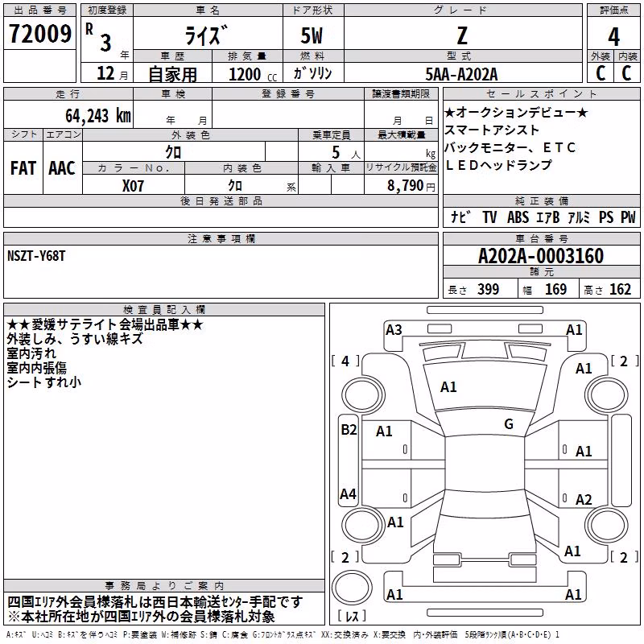Click model code 5AA-A202A
Screen dimensions: 644x644
461,74
